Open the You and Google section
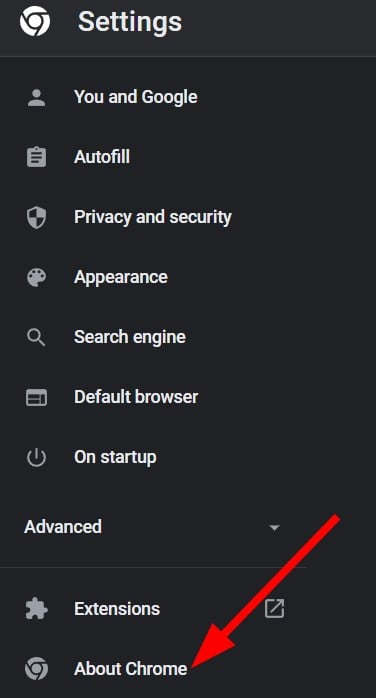The image size is (376, 698). [135, 97]
